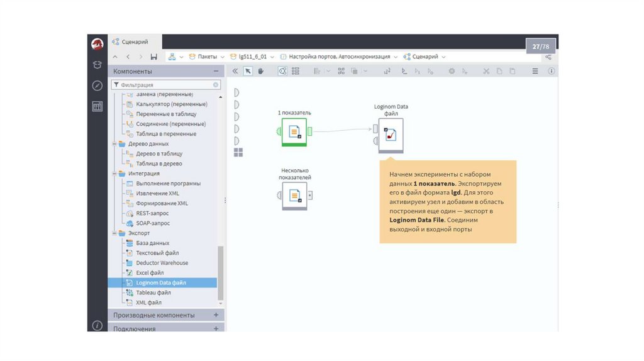
Task: Expand the Производные компоненты section
Action: pyautogui.click(x=216, y=314)
